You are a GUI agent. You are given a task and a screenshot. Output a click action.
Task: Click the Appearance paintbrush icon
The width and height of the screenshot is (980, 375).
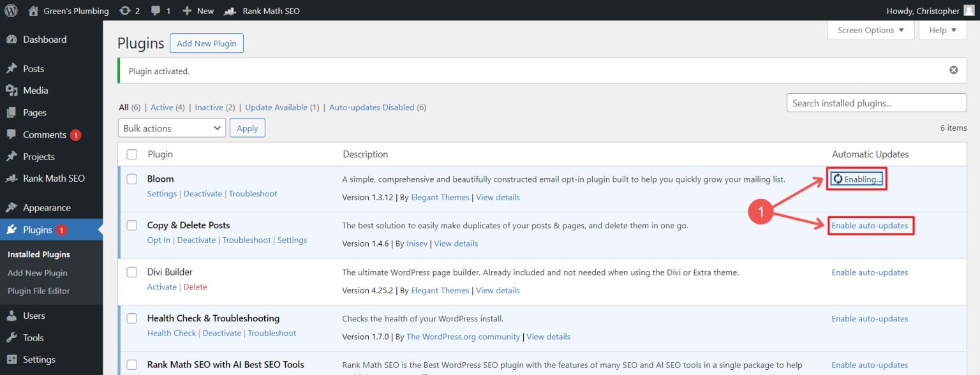[13, 207]
